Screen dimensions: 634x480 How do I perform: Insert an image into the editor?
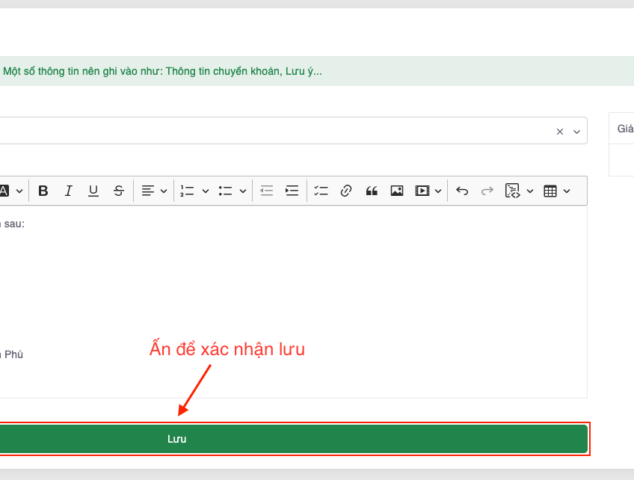tap(397, 191)
